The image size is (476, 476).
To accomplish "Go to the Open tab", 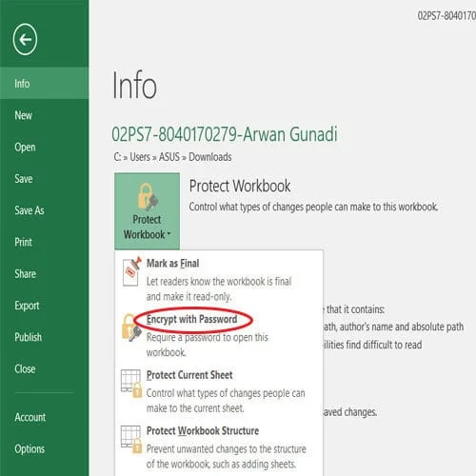I will click(x=45, y=147).
